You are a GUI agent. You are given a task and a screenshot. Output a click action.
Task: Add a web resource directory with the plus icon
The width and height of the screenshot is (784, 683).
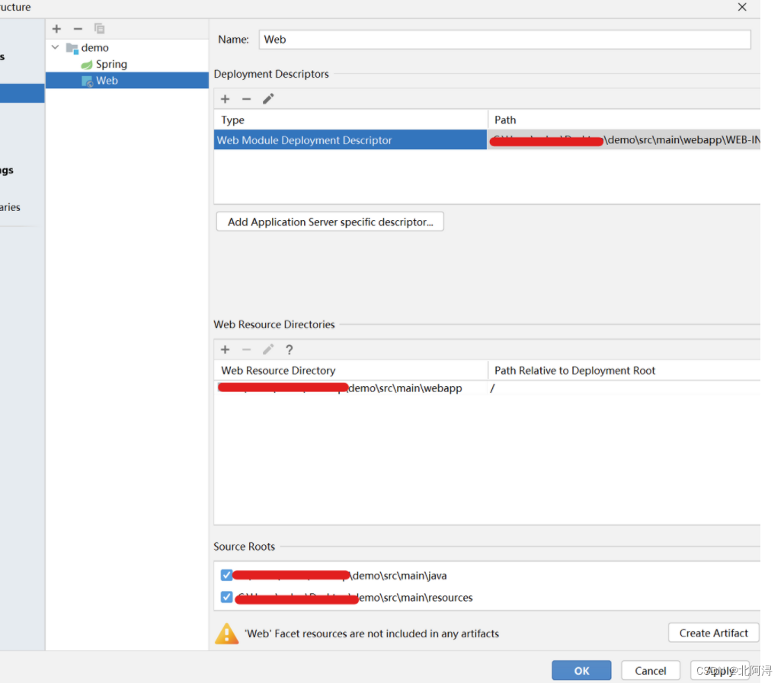pyautogui.click(x=225, y=349)
